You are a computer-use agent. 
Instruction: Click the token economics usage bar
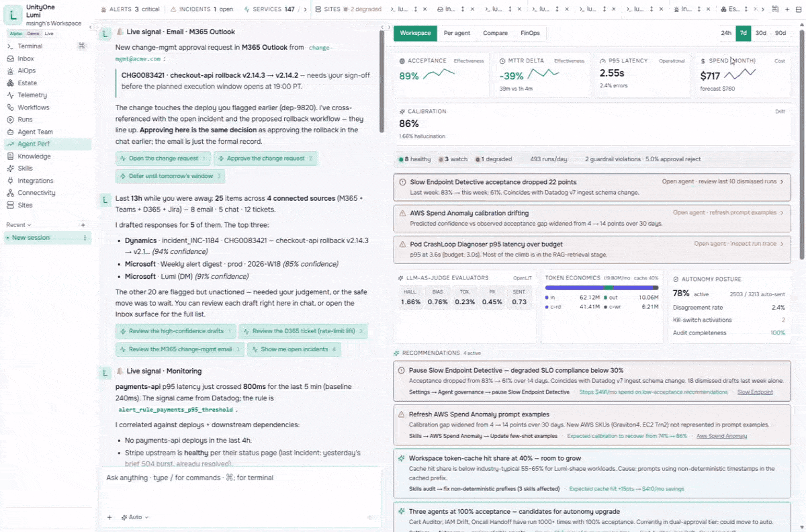[601, 287]
